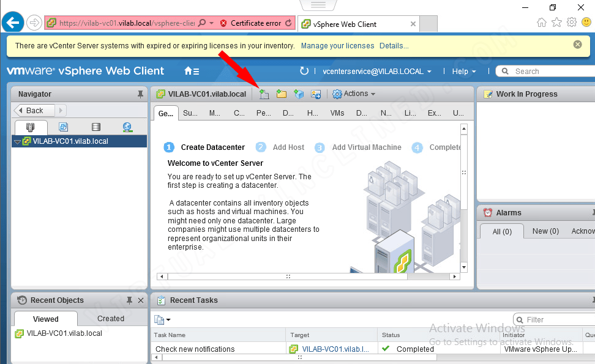
Task: Dismiss the license warning banner
Action: point(577,45)
